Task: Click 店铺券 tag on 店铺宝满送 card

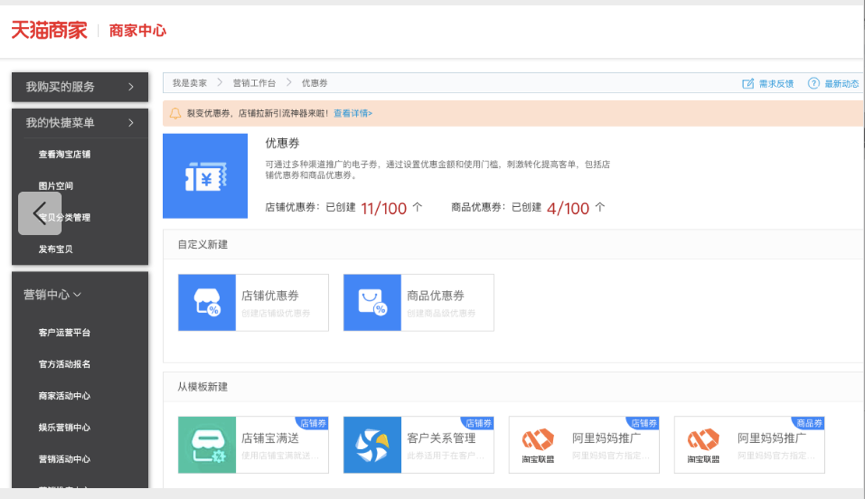Action: click(x=313, y=423)
